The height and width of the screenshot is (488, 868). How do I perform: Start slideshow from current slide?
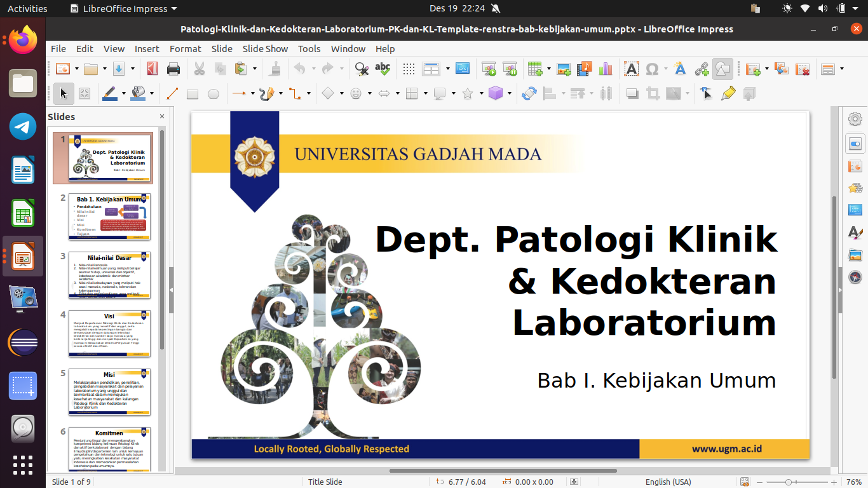pos(510,69)
